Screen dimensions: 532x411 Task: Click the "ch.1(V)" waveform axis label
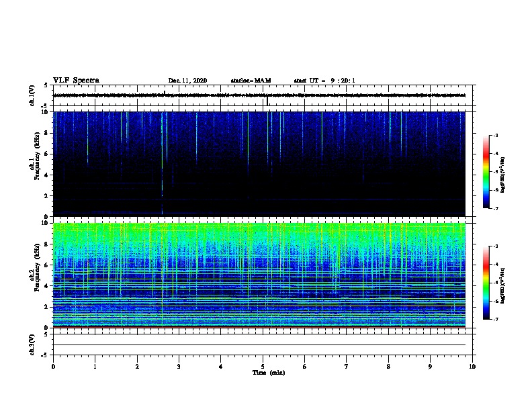pyautogui.click(x=32, y=95)
